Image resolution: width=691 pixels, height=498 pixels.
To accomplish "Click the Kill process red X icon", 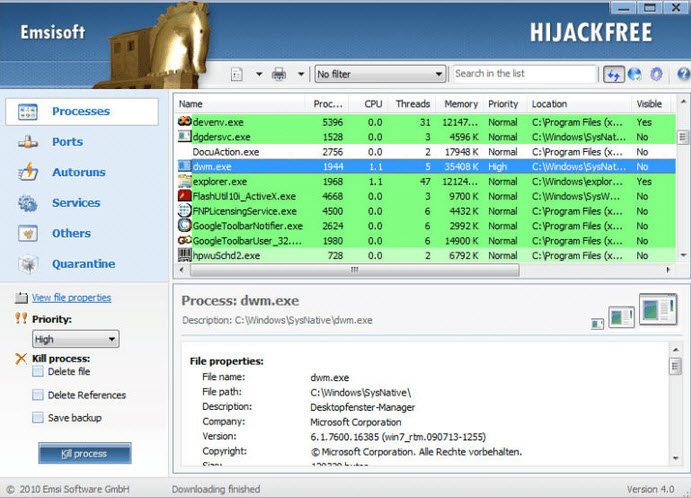I will click(21, 359).
